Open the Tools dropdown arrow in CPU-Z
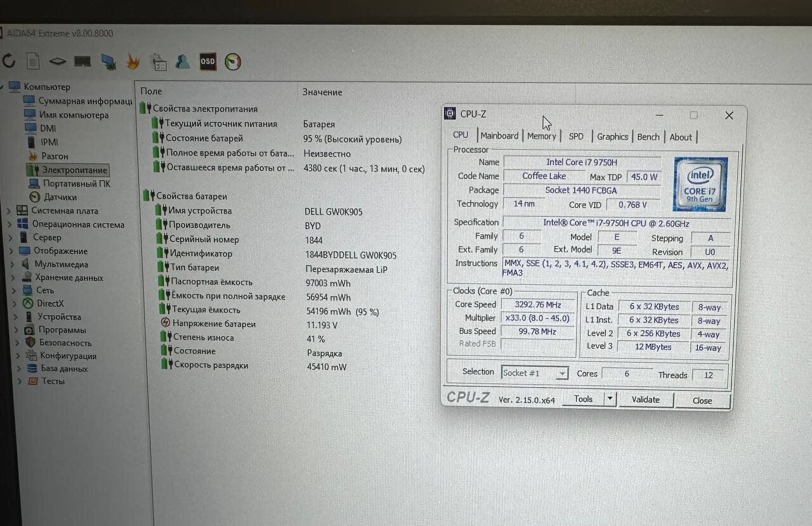 (x=610, y=399)
